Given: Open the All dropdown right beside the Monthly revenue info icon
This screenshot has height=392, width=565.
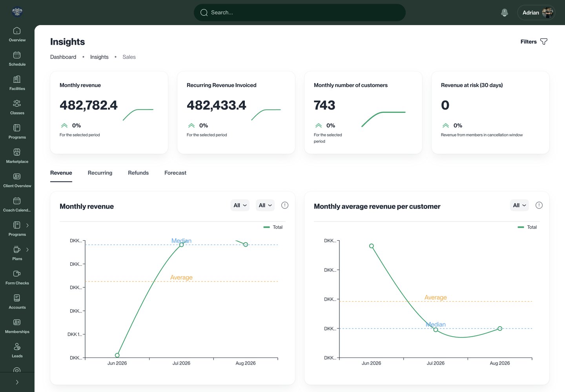Looking at the screenshot, I should pos(265,205).
